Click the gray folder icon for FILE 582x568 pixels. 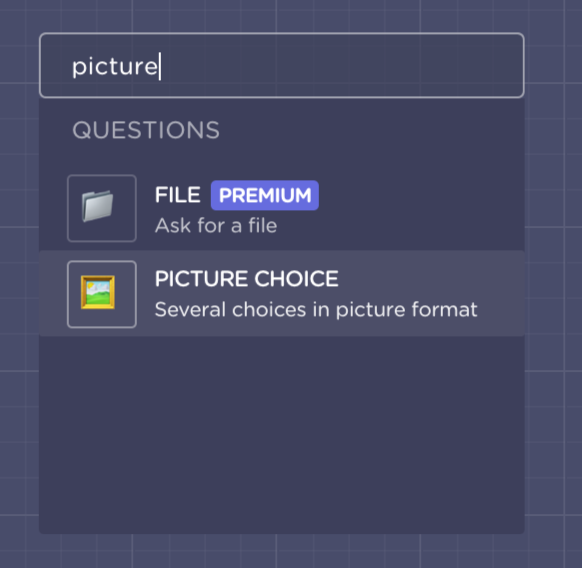(x=98, y=206)
